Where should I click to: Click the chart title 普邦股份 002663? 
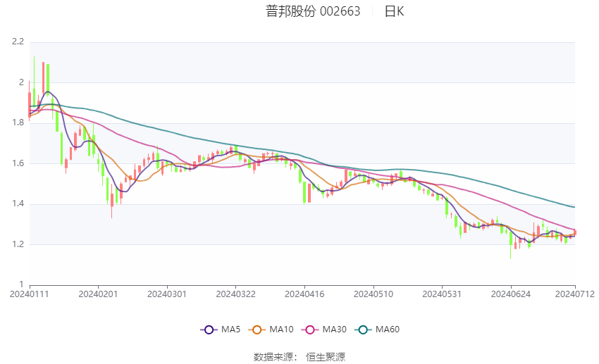click(313, 11)
